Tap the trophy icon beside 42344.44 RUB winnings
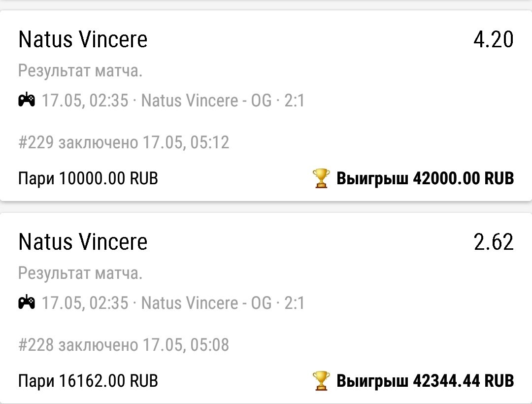The image size is (532, 404). coord(321,380)
